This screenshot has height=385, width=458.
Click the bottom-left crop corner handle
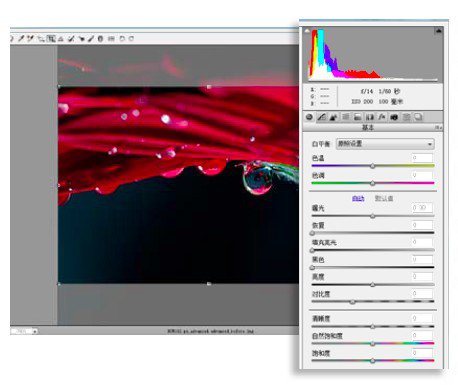click(x=59, y=284)
